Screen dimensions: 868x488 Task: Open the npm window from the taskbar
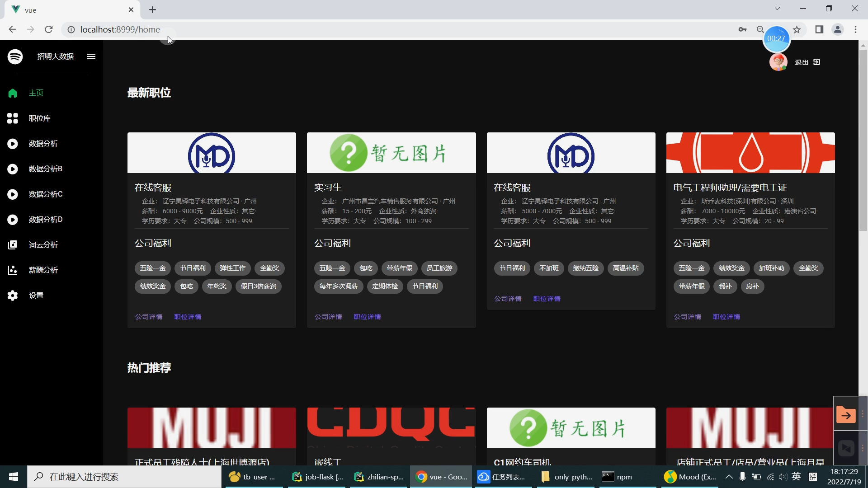617,477
